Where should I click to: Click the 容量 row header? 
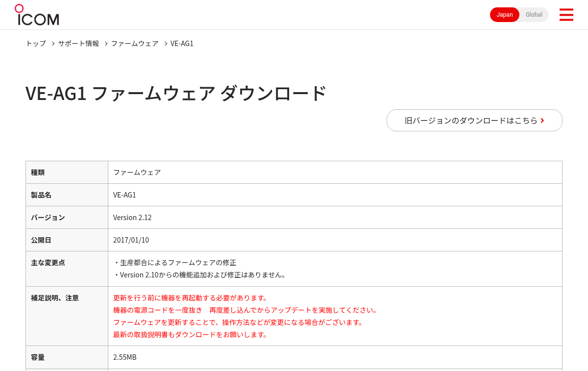67,357
